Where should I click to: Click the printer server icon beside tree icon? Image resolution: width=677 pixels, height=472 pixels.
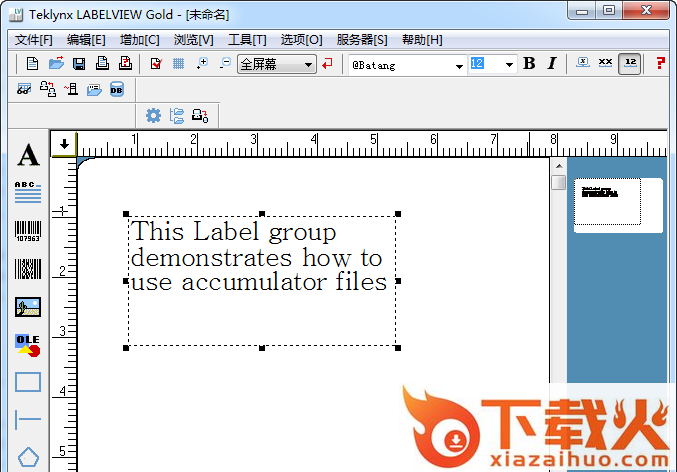tap(200, 116)
